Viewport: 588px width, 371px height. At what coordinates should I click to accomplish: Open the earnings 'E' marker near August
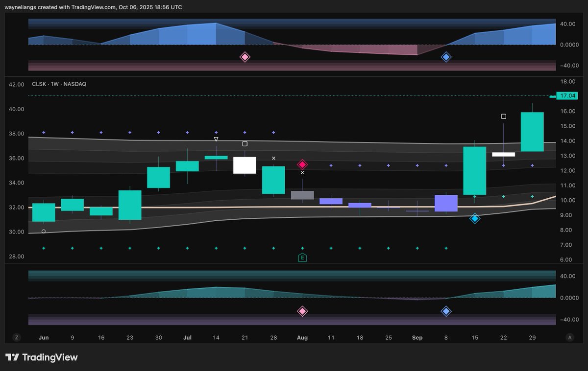(x=302, y=257)
